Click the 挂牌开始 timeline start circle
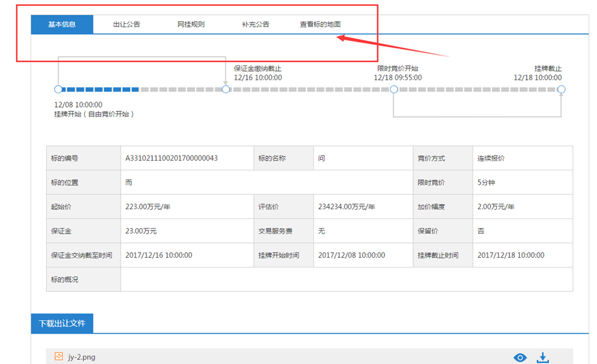Viewport: 597px width, 364px height. coord(58,89)
